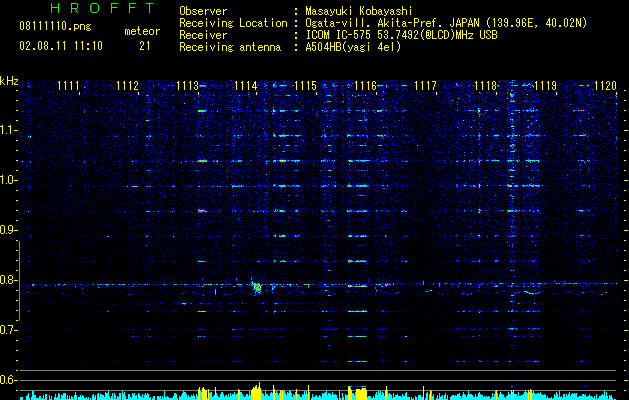Click the bright meteor echo after 1114
This screenshot has width=629, height=400.
pyautogui.click(x=257, y=288)
